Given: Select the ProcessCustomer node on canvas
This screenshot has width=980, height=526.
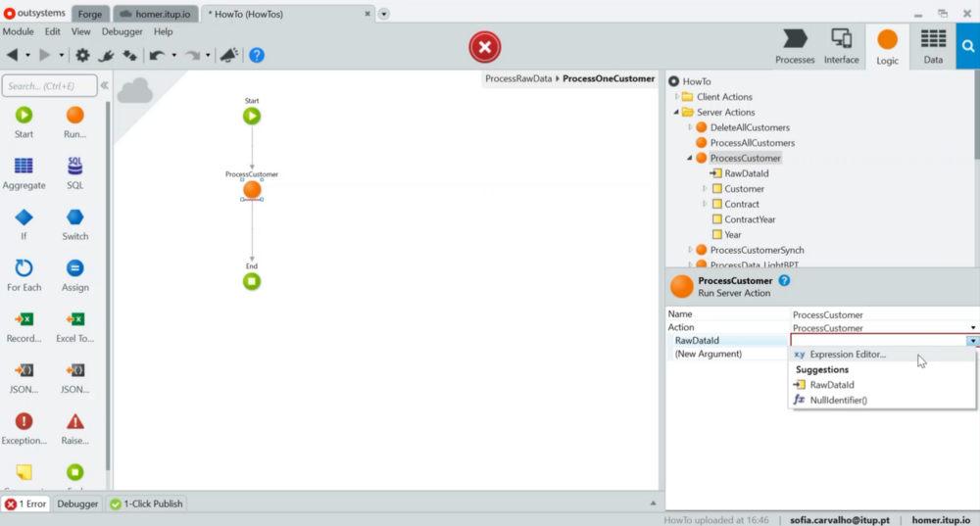Looking at the screenshot, I should (252, 189).
